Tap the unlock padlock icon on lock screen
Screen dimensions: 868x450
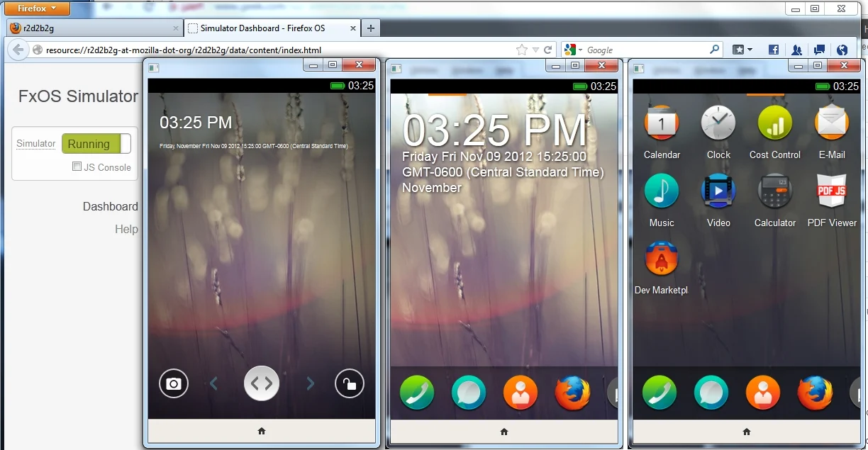click(x=350, y=384)
